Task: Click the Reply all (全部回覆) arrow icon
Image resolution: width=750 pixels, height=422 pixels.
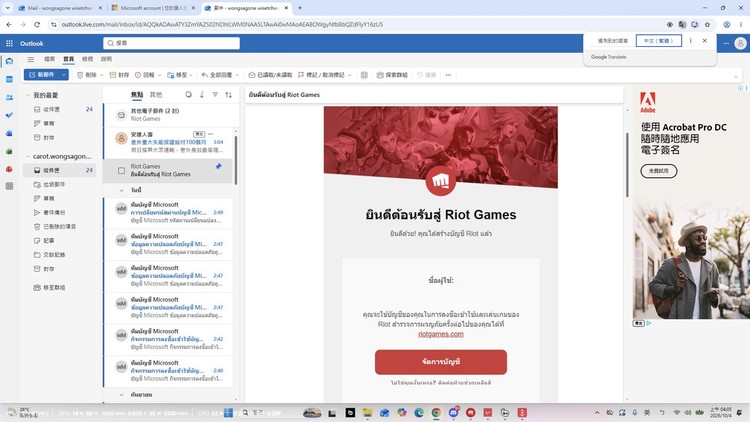Action: tap(205, 75)
